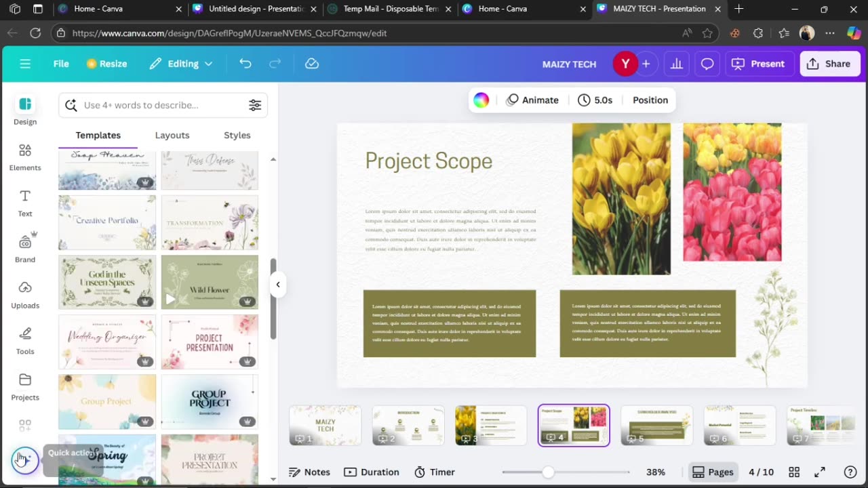Viewport: 868px width, 488px height.
Task: Open the Animate panel
Action: tap(532, 100)
